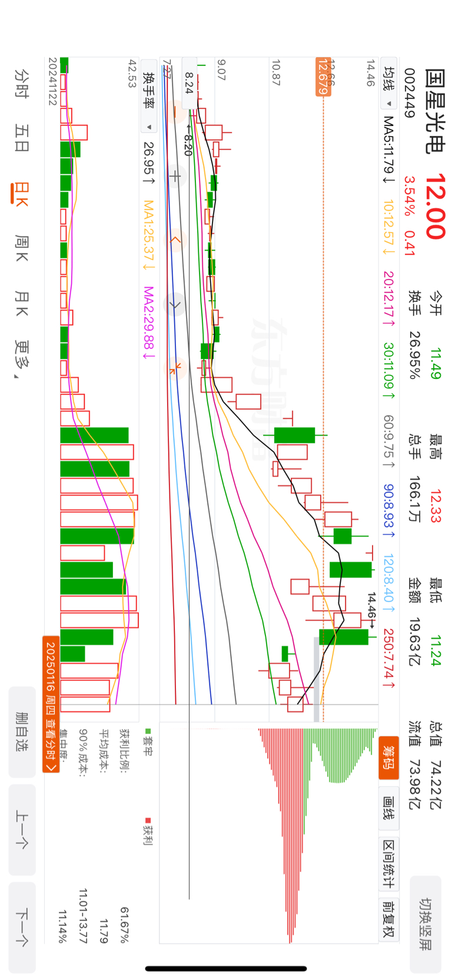The height and width of the screenshot is (980, 452).
Task: Tap the current price 12.00
Action: (434, 207)
